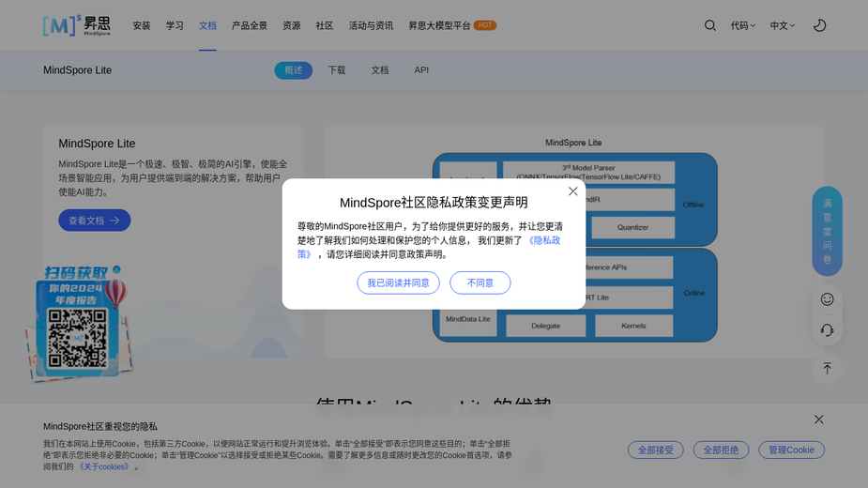Image resolution: width=868 pixels, height=488 pixels.
Task: Click the 满意度问卷 side tab
Action: click(827, 231)
